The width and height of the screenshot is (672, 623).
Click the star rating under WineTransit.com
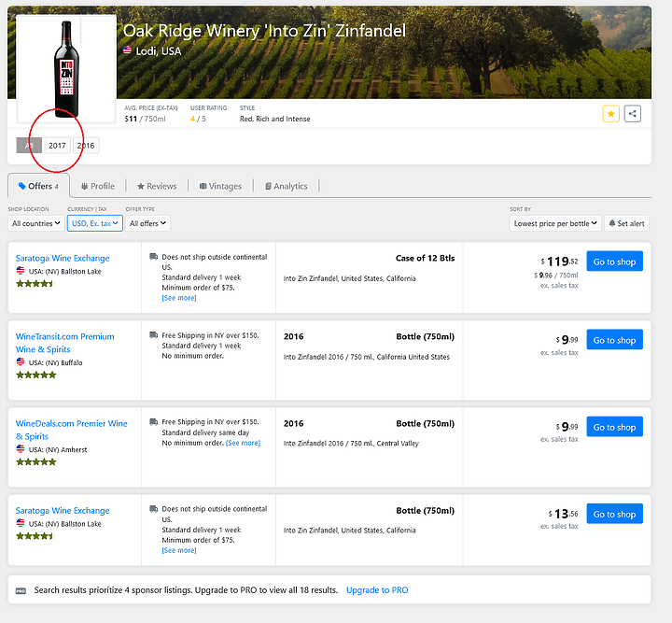pyautogui.click(x=36, y=375)
